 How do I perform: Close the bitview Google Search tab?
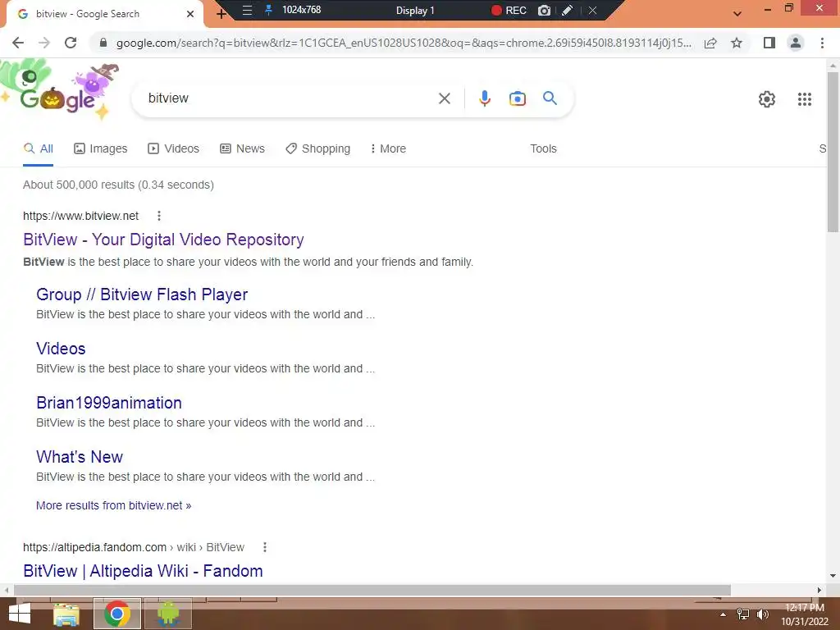[x=190, y=14]
